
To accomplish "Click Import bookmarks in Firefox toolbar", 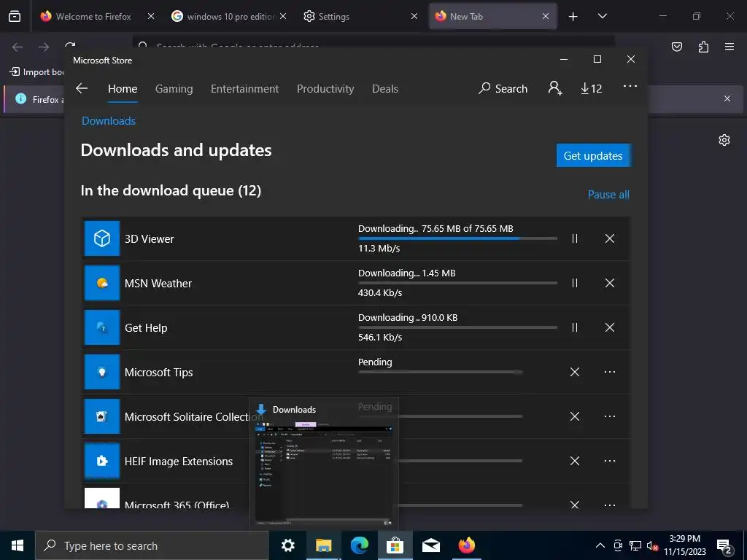I will pyautogui.click(x=37, y=72).
